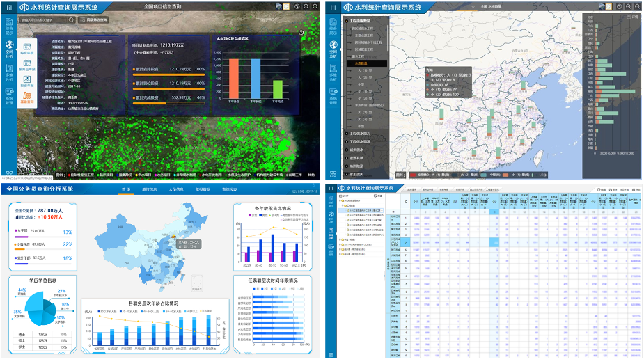This screenshot has width=644, height=364.
Task: Open the 综合年报 icon in the flyout menu
Action: (x=29, y=48)
